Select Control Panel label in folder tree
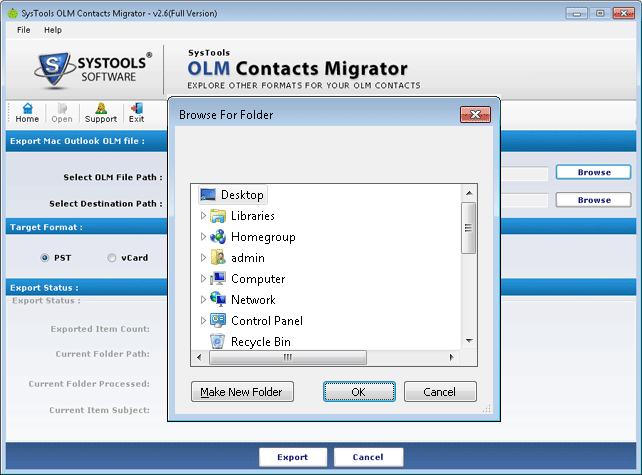Screen dimensions: 642x475 tap(267, 321)
